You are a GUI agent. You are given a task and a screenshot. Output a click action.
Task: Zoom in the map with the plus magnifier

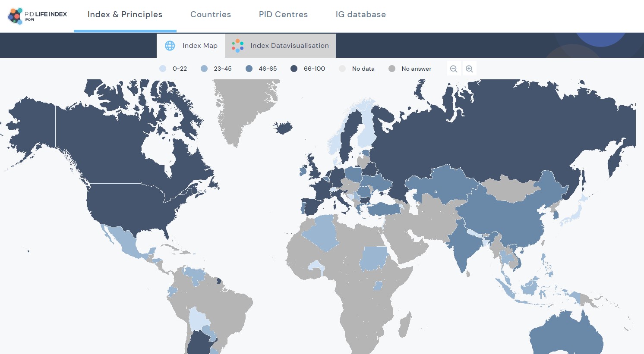pyautogui.click(x=470, y=69)
